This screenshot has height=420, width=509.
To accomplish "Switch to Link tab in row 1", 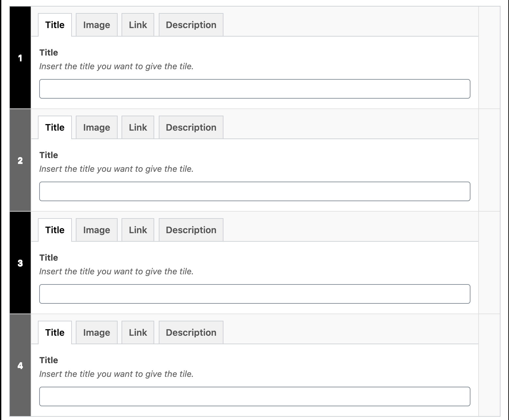I will pyautogui.click(x=138, y=25).
